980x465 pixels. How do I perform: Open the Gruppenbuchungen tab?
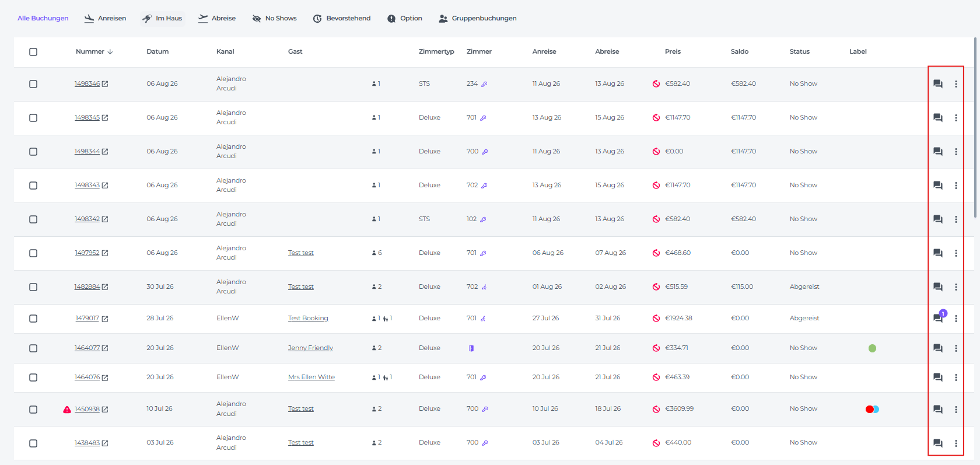[477, 19]
